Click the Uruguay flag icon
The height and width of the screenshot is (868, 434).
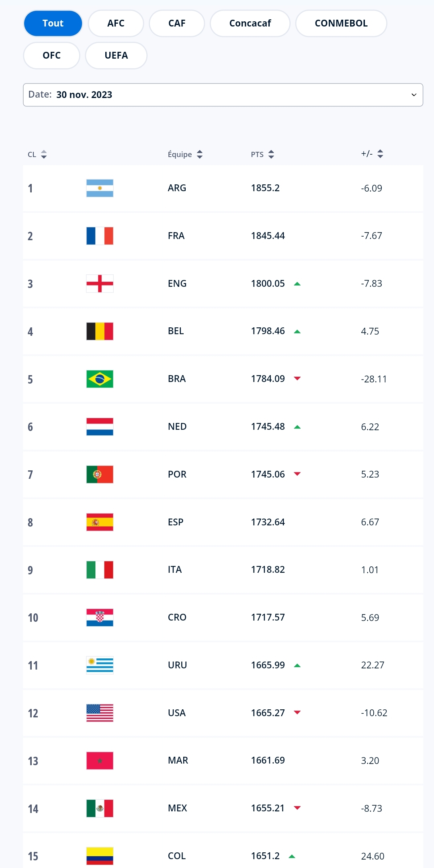(100, 665)
